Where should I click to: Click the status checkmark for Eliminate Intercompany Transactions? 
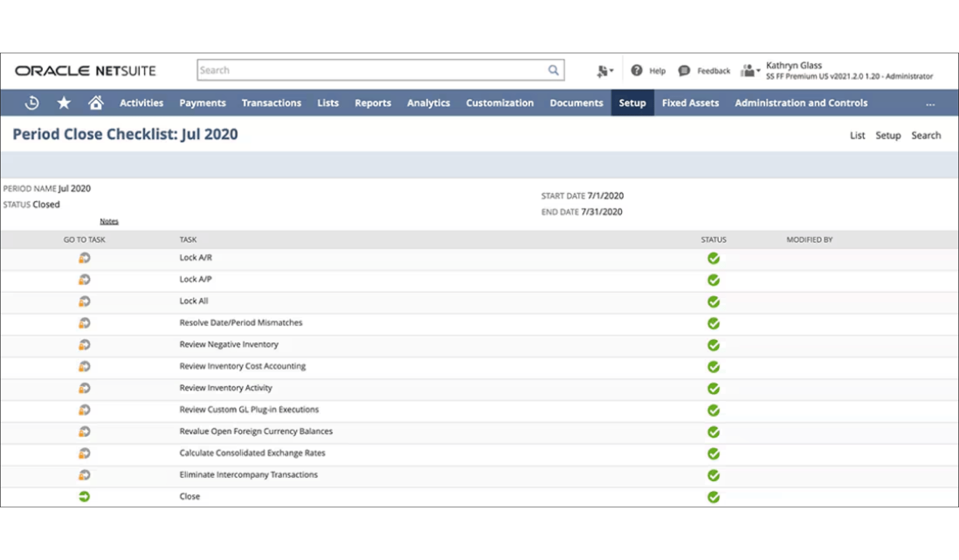tap(714, 475)
